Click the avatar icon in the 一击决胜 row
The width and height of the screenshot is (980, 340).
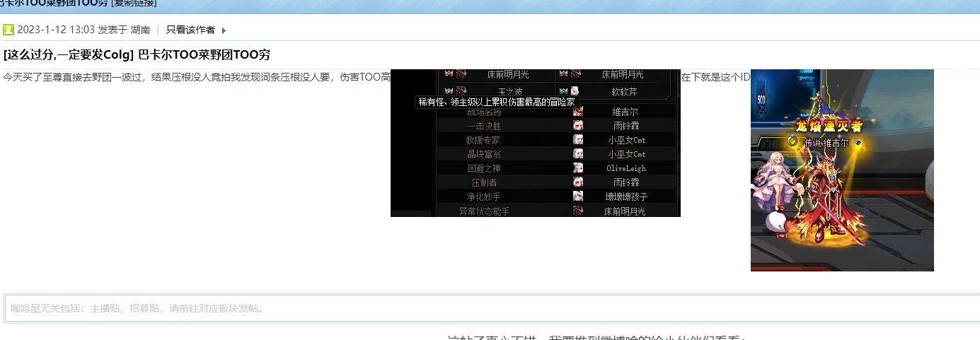578,126
